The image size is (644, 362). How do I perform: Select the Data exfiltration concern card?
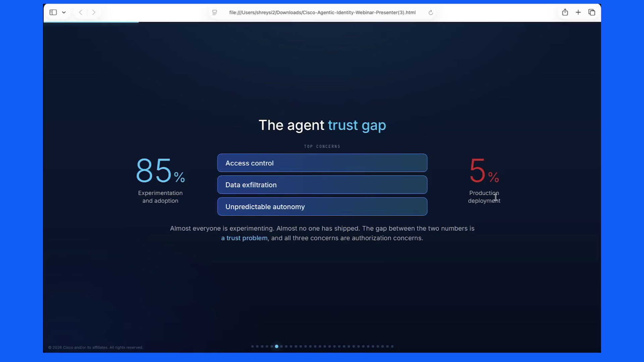[322, 185]
